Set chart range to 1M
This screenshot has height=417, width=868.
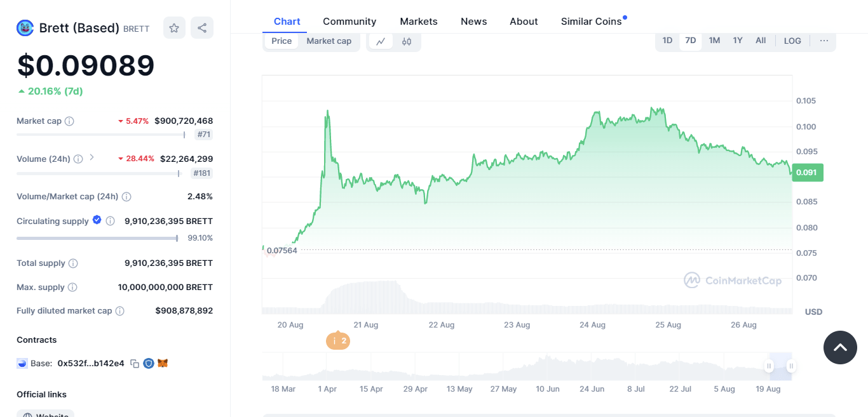(714, 41)
